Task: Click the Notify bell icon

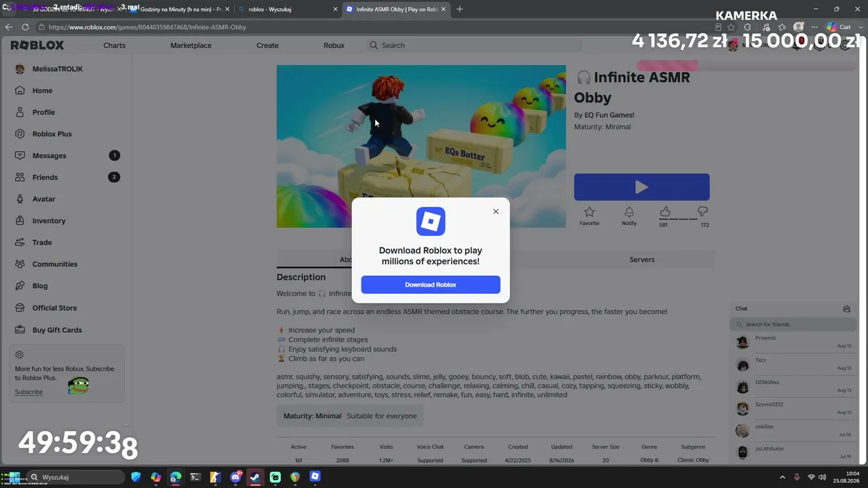Action: [x=629, y=216]
